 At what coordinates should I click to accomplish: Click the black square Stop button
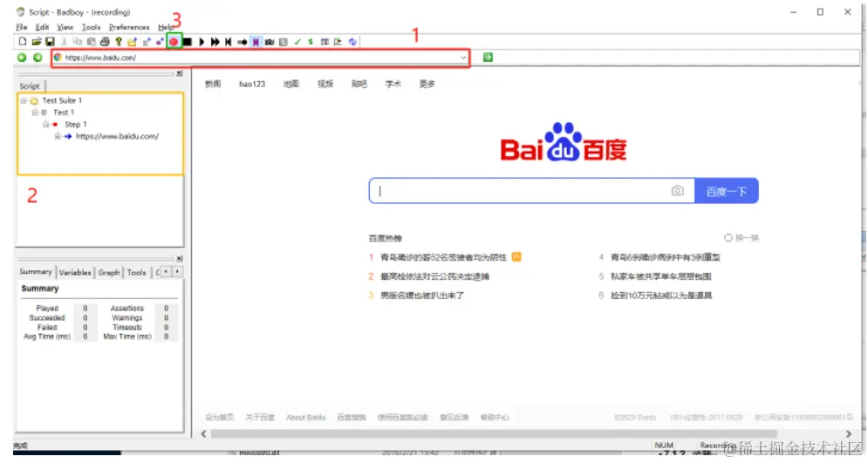pyautogui.click(x=188, y=42)
